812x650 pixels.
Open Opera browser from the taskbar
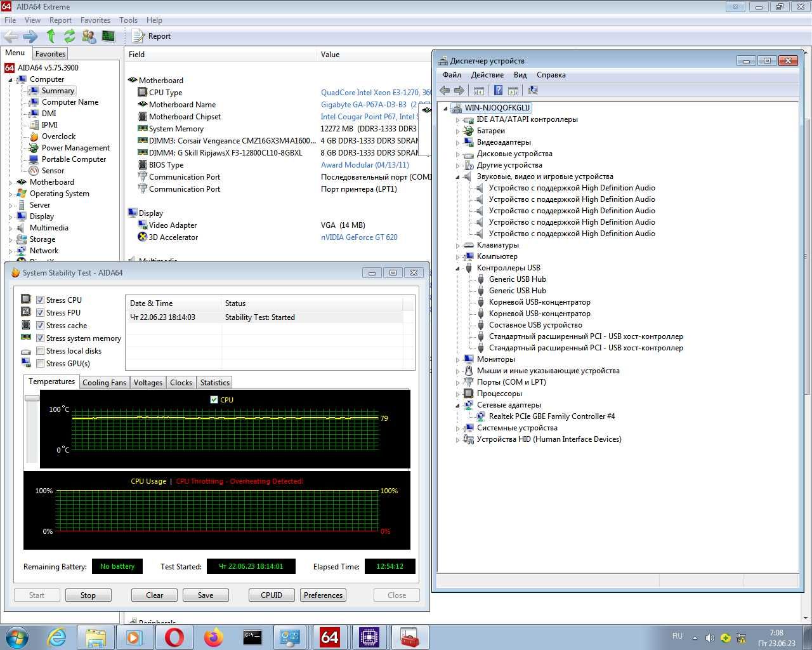(x=174, y=637)
